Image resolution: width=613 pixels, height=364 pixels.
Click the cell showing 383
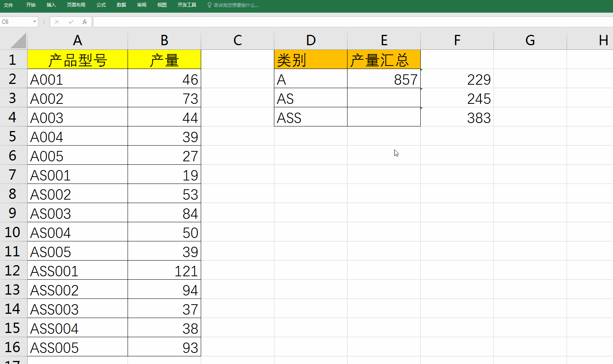point(457,117)
